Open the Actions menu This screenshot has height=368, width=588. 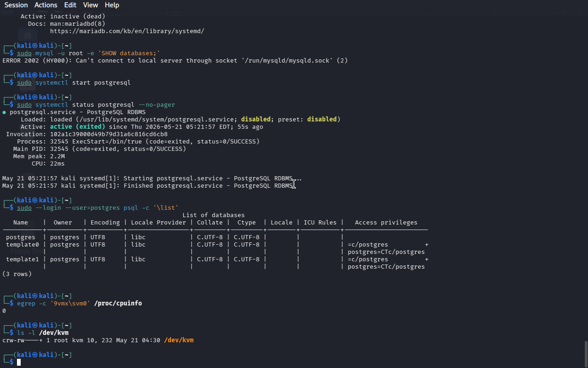point(46,5)
